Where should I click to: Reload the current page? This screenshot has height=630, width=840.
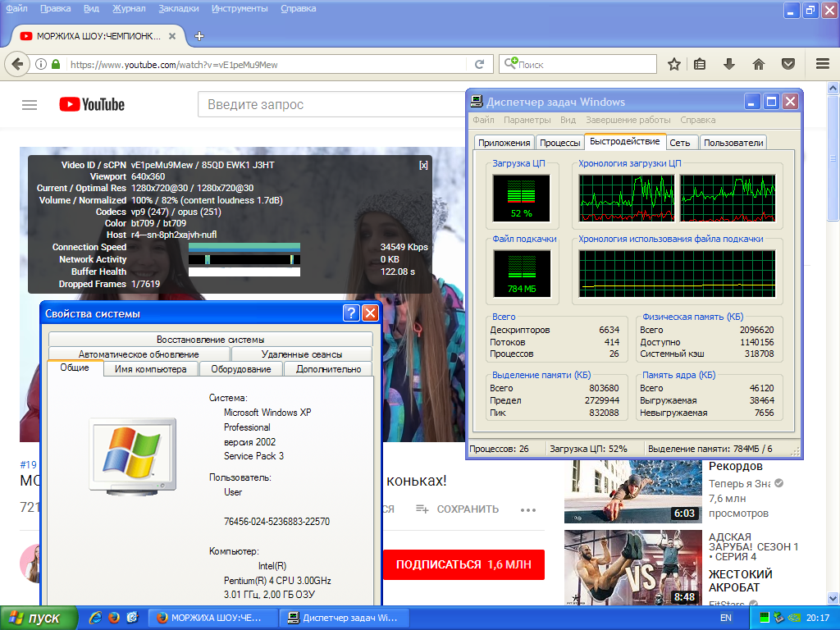tap(480, 64)
